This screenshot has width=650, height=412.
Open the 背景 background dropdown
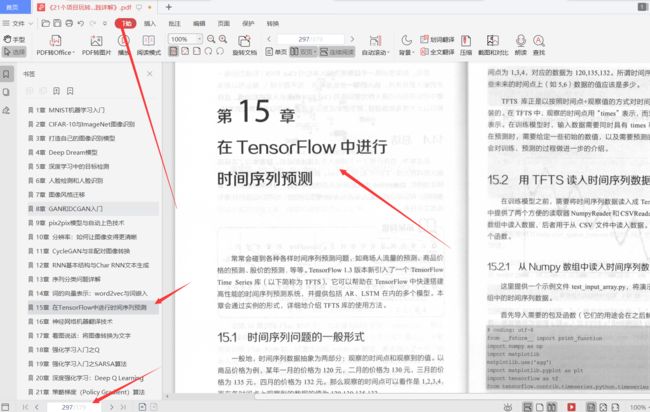pyautogui.click(x=407, y=46)
